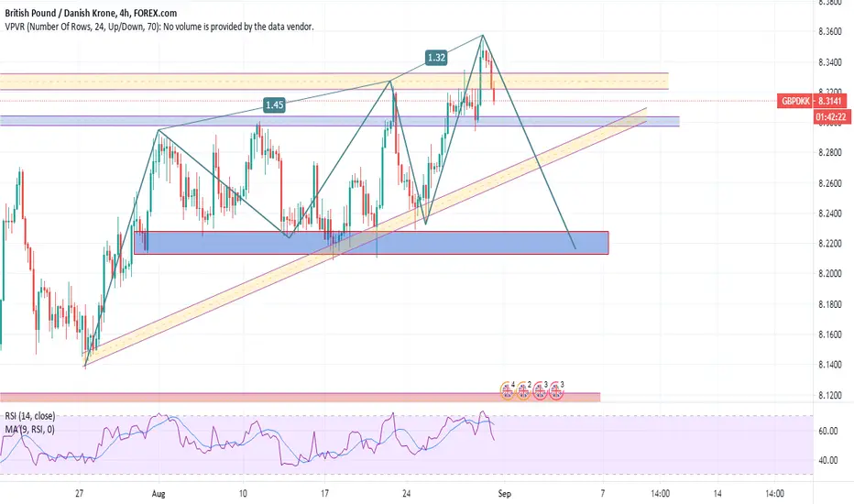Click the 8.2800 price axis label
854x504 pixels.
click(x=830, y=152)
